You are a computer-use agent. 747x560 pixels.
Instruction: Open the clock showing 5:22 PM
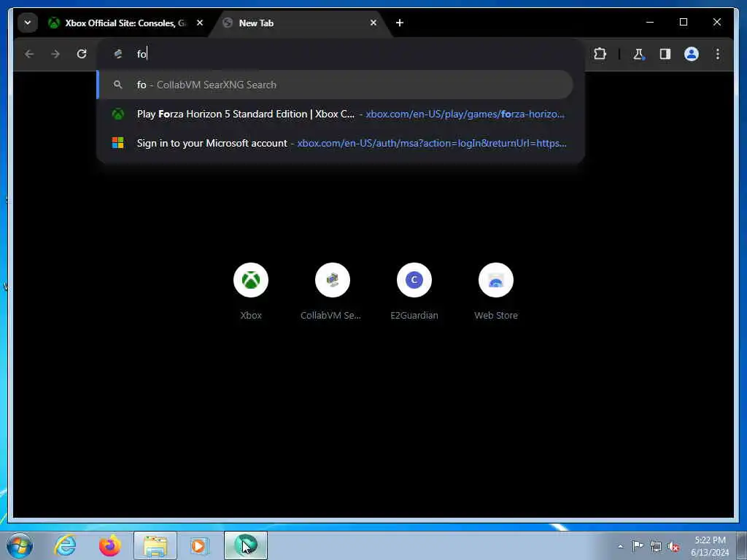point(710,546)
